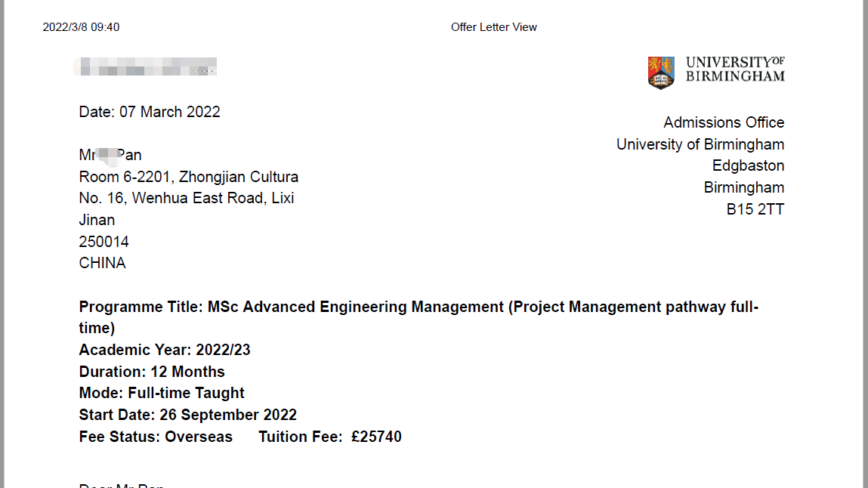This screenshot has width=868, height=488.
Task: Click the UNIVERSITY OF BIRMINGHAM wordmark beside the crest
Action: [x=735, y=69]
